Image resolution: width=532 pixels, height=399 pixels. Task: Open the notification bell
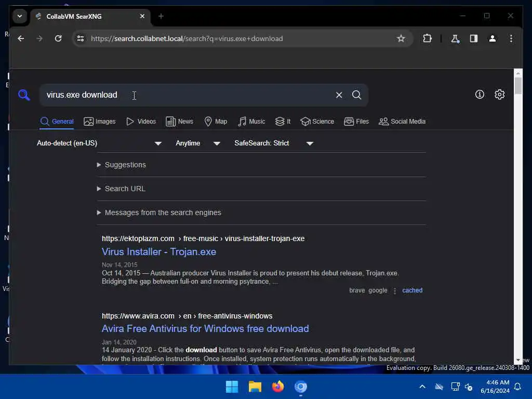[x=518, y=387]
